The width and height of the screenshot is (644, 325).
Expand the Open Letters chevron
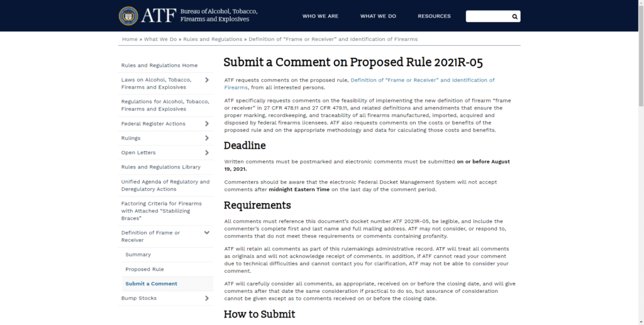pyautogui.click(x=206, y=153)
